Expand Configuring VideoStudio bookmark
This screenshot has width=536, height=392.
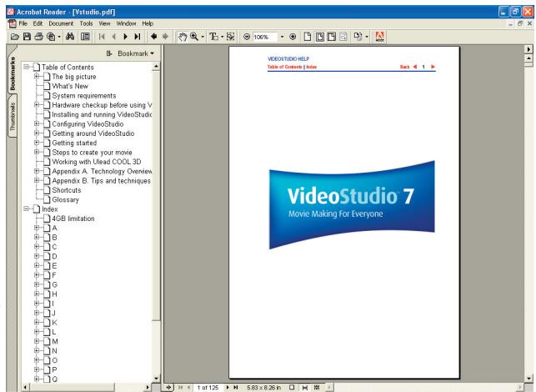[37, 123]
